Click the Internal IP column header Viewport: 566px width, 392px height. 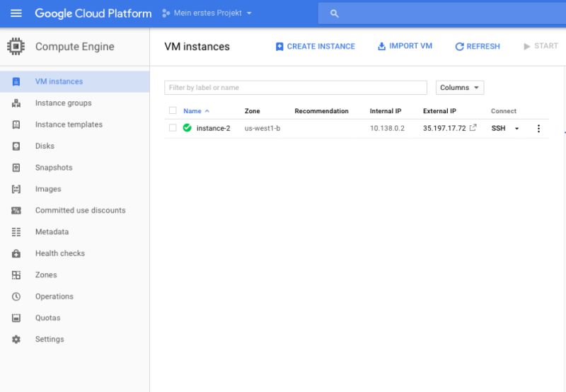coord(386,111)
